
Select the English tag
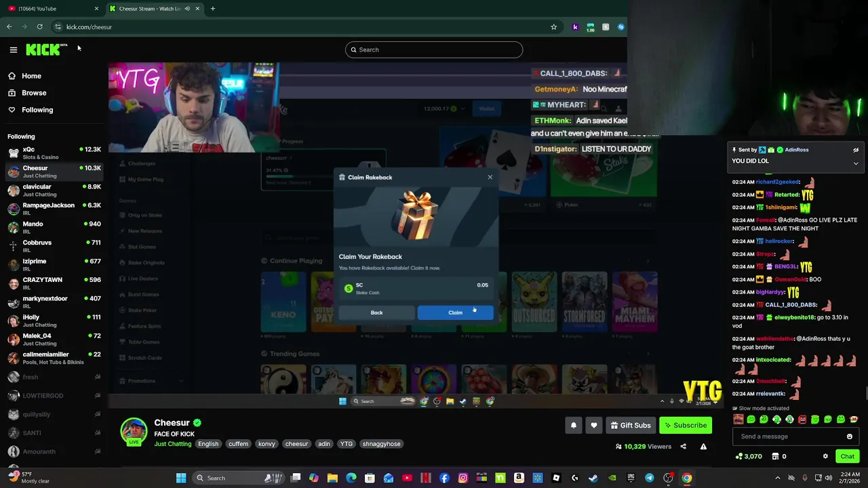[x=208, y=444]
